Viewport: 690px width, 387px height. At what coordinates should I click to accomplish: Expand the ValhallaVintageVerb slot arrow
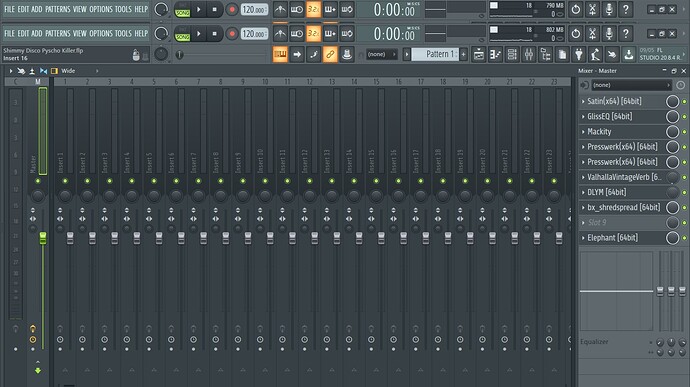pyautogui.click(x=584, y=177)
